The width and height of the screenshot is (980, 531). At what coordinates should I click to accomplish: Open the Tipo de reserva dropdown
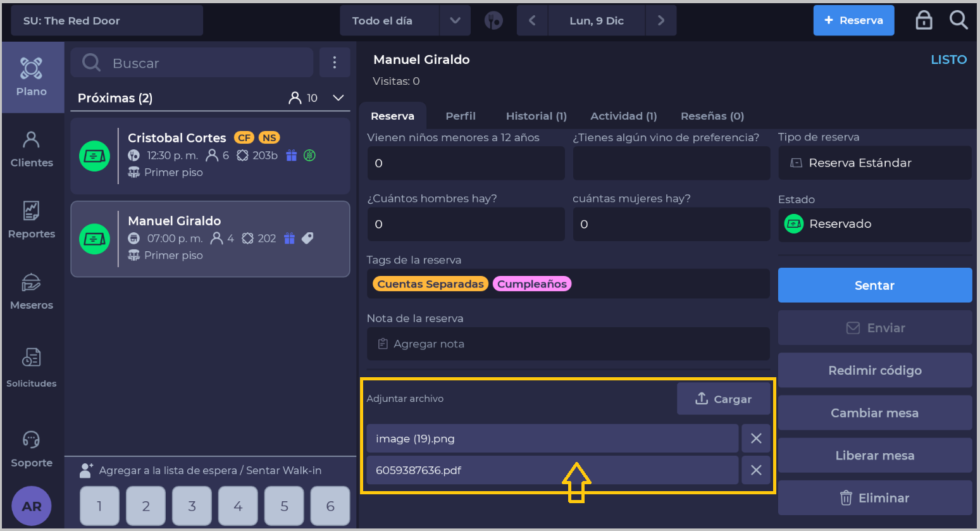tap(875, 163)
